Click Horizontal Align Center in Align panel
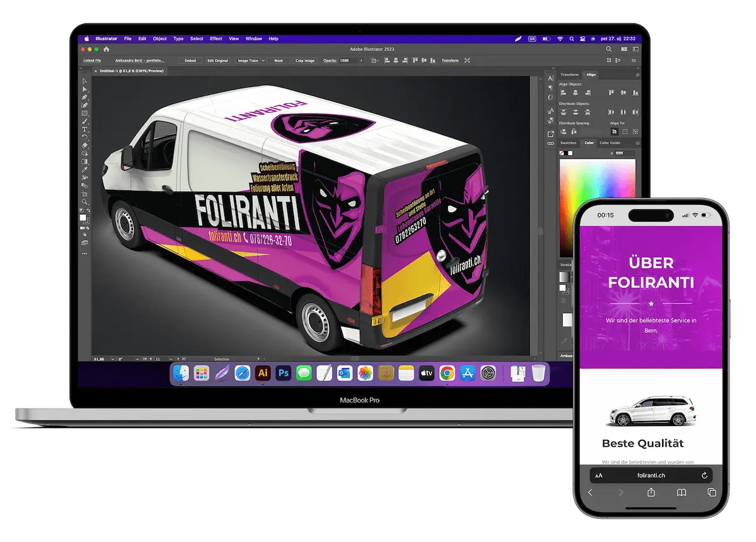This screenshot has width=756, height=542. click(x=576, y=92)
